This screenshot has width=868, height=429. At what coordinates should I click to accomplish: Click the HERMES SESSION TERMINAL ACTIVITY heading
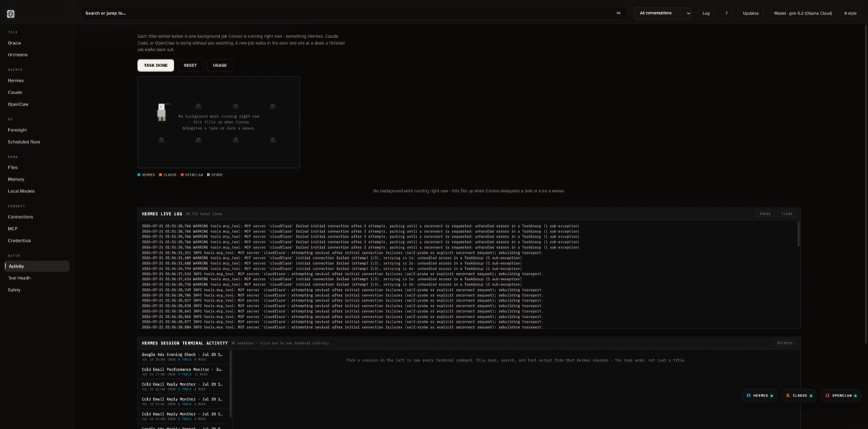pyautogui.click(x=184, y=343)
